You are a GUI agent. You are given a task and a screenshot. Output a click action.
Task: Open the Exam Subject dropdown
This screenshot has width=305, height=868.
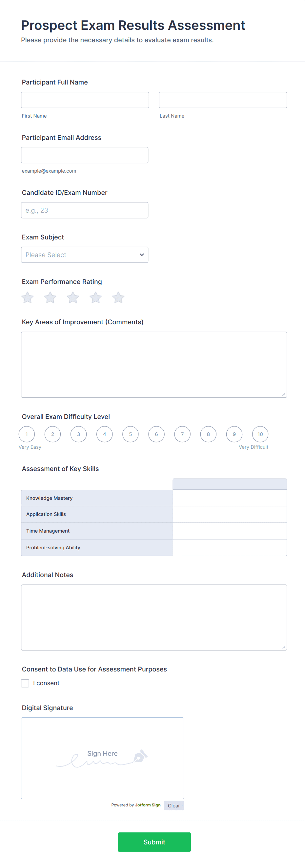coord(85,255)
